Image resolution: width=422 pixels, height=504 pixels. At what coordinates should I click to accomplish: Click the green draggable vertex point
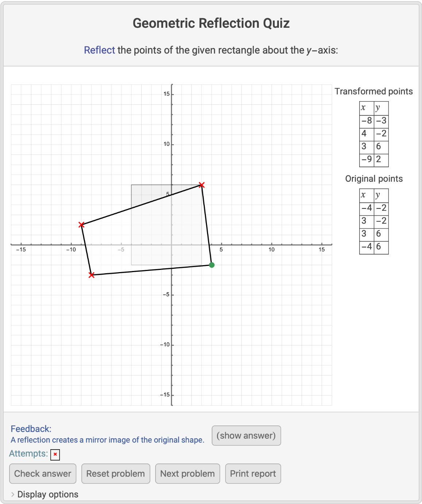(212, 265)
